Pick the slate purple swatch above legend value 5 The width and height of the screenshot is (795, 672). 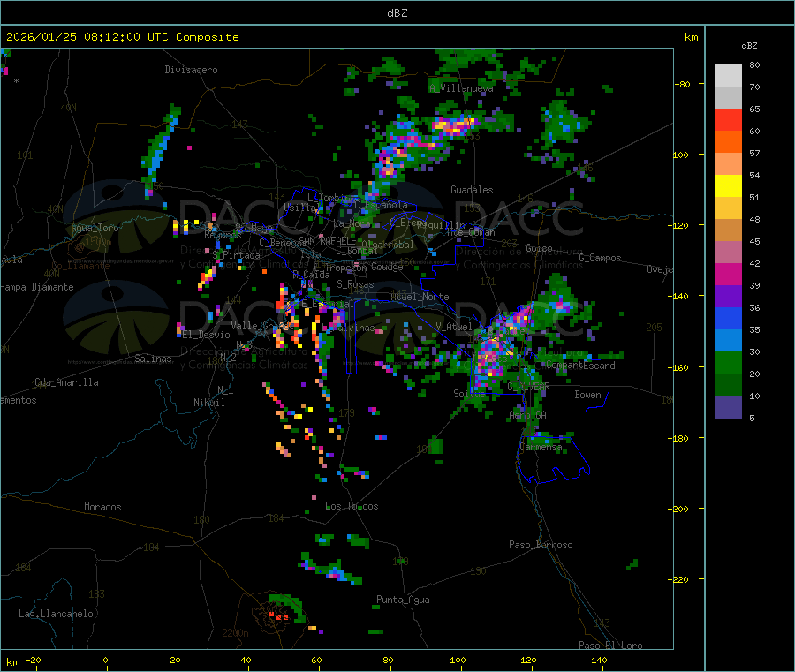728,407
